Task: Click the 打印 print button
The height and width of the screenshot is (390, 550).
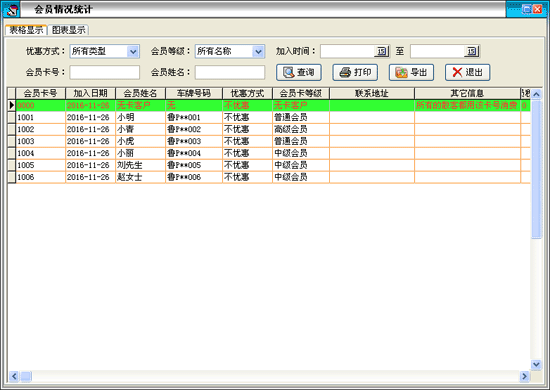Action: click(x=355, y=72)
